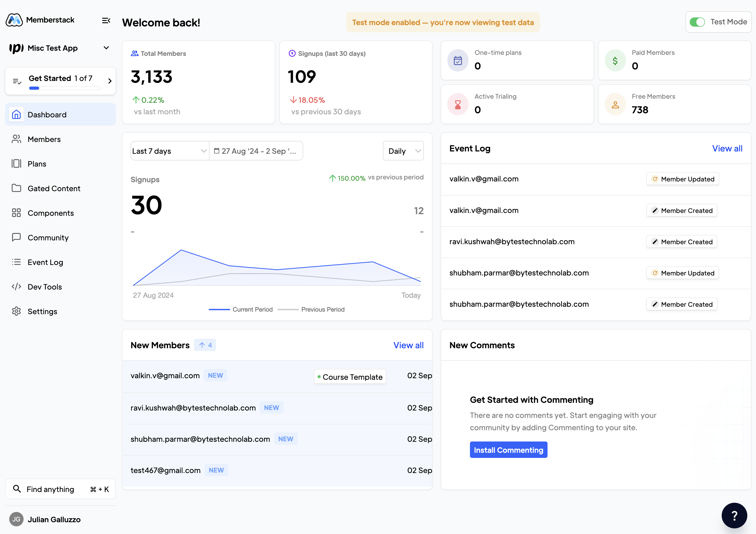756x534 pixels.
Task: Click the One-time plans calendar icon
Action: (458, 61)
